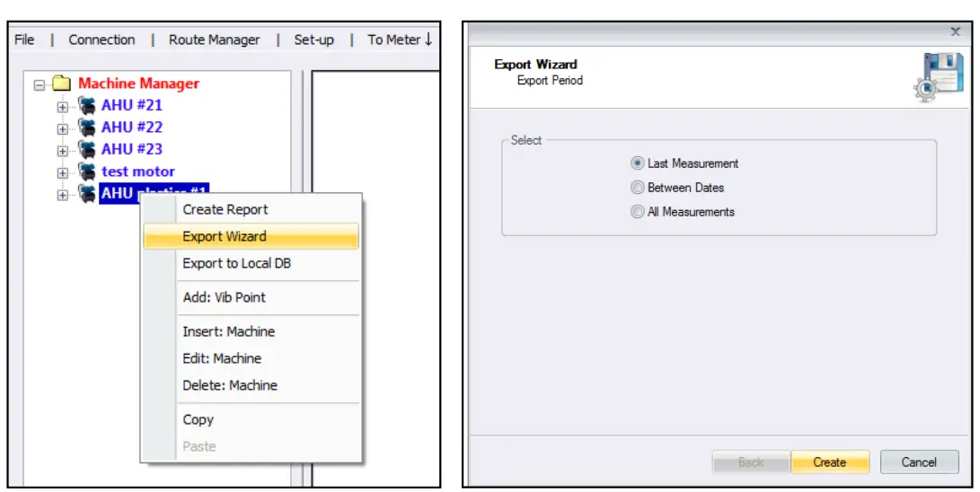Viewport: 980px width, 492px height.
Task: Choose Edit: Machine from context menu
Action: pyautogui.click(x=252, y=358)
